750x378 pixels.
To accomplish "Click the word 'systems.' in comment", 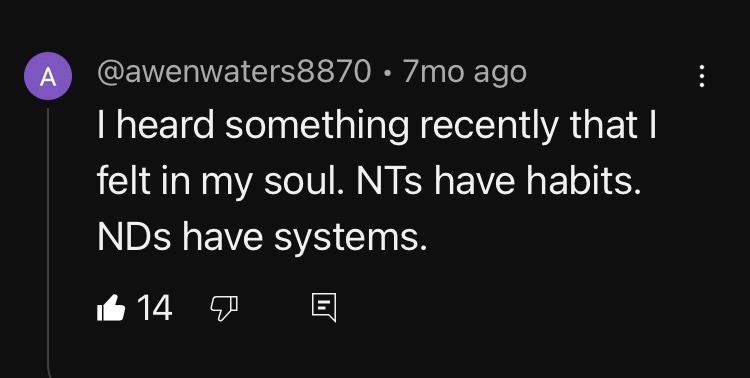I will (x=350, y=240).
